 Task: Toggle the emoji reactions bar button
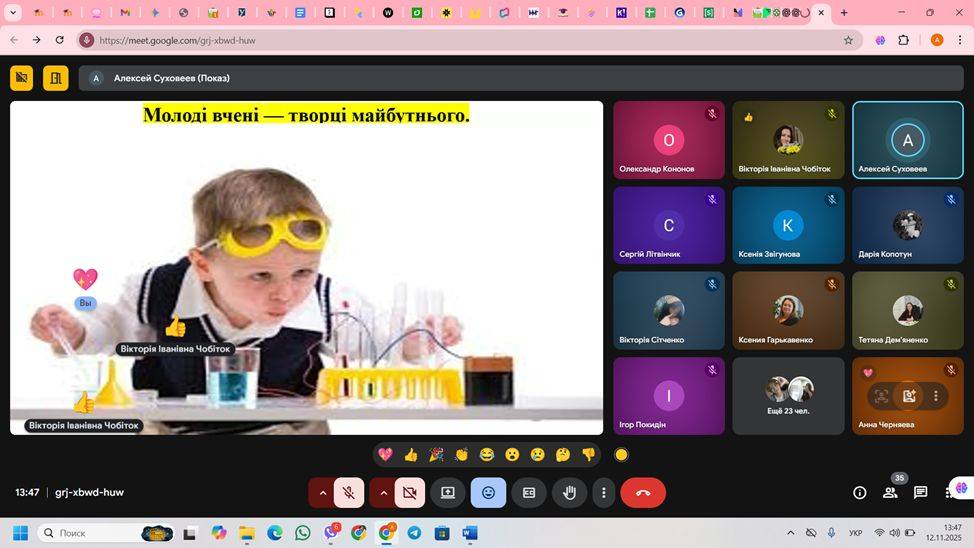click(488, 492)
